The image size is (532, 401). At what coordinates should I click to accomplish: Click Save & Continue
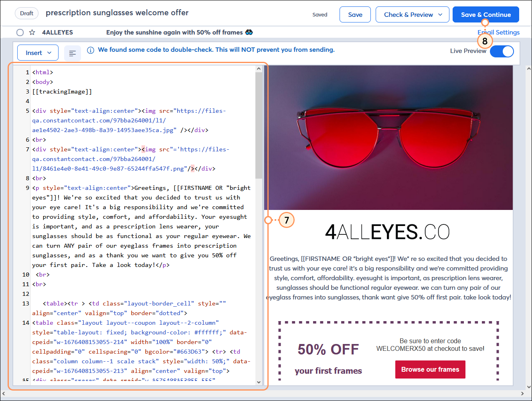(x=486, y=15)
